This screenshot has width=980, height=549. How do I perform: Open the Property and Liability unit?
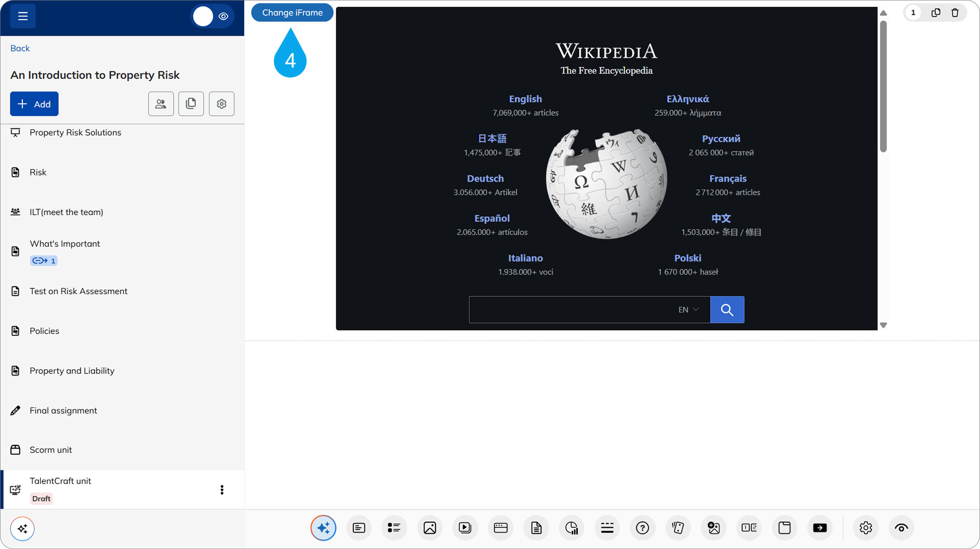pos(72,371)
